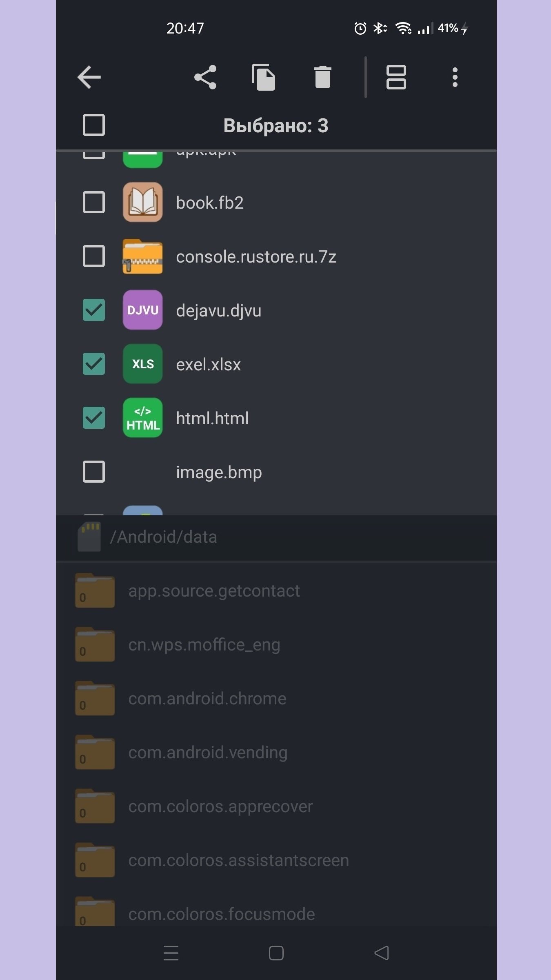551x980 pixels.
Task: Open the com.android.chrome folder
Action: 207,699
